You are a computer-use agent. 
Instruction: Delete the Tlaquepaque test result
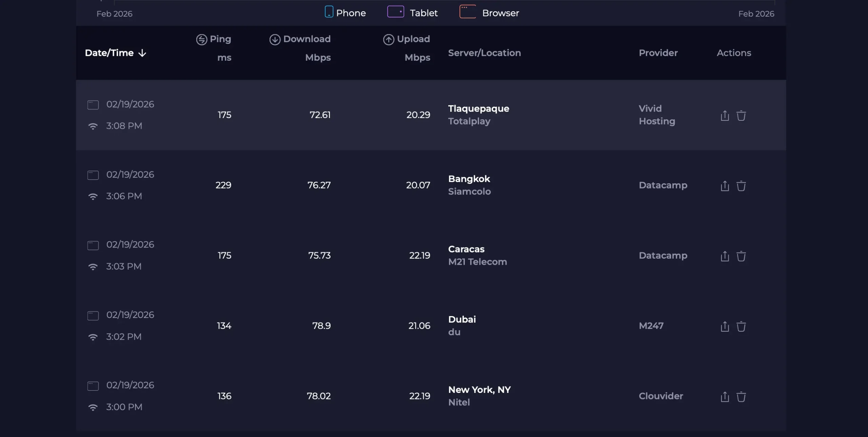(x=741, y=116)
